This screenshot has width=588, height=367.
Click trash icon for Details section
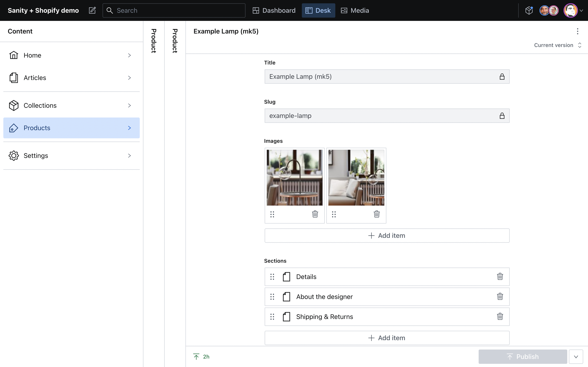[x=500, y=276]
